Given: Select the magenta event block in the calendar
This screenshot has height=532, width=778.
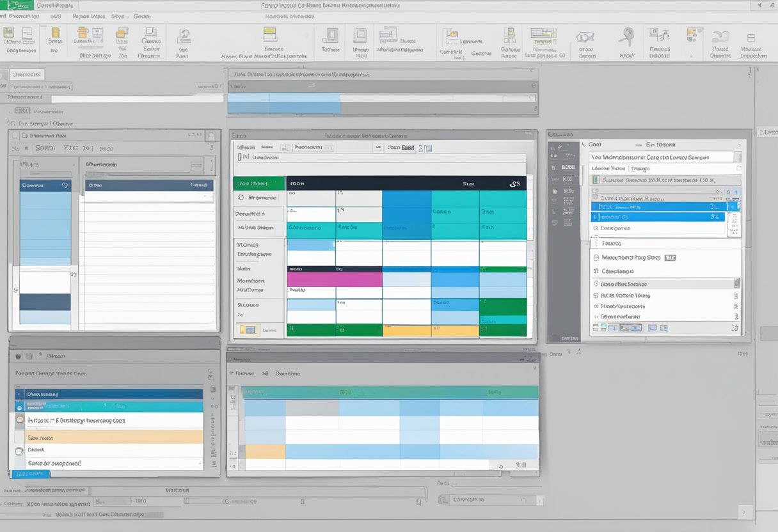Looking at the screenshot, I should click(x=334, y=279).
